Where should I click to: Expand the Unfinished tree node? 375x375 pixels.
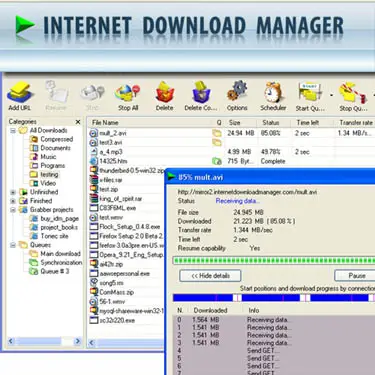pos(13,192)
